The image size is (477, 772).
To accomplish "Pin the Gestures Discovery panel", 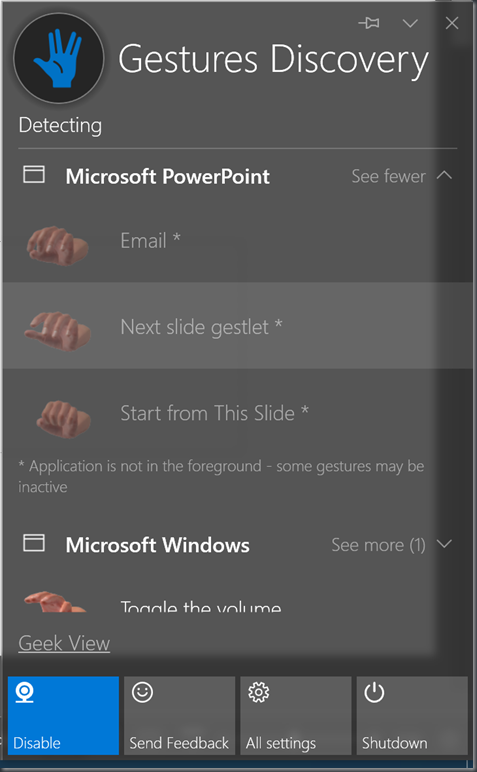I will tap(369, 23).
